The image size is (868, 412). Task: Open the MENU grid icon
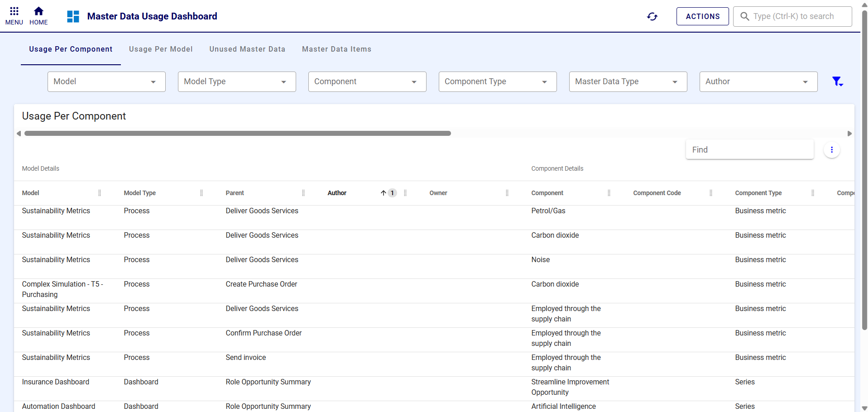tap(14, 12)
